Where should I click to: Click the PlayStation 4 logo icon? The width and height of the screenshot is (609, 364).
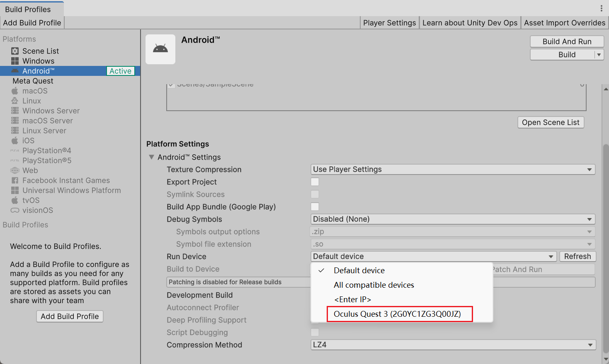pos(15,150)
